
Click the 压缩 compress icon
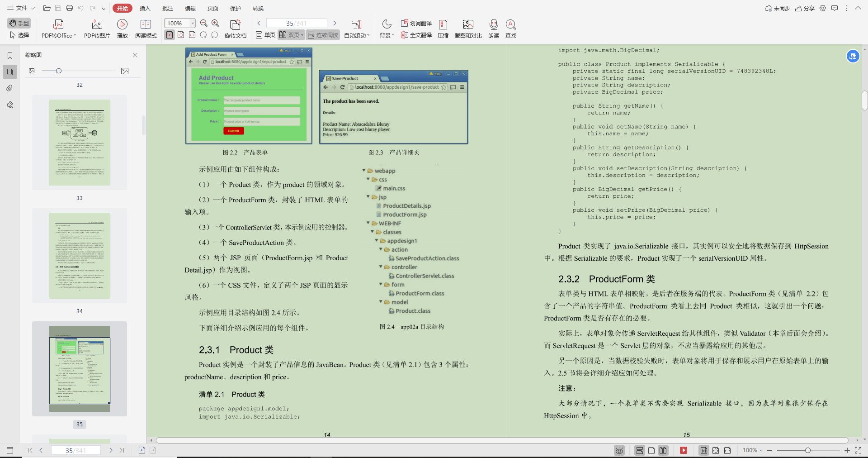(443, 29)
